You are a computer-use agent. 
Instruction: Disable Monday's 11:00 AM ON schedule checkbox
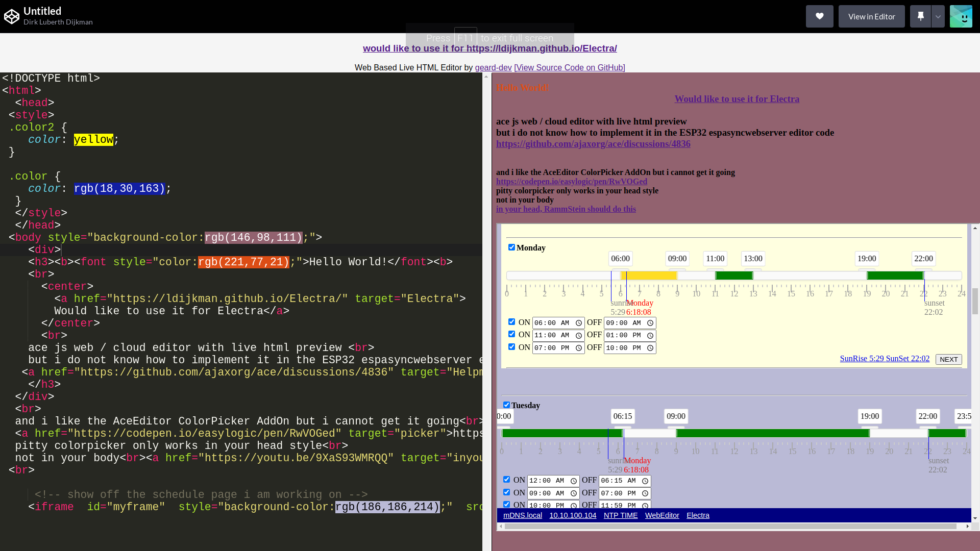pos(511,334)
